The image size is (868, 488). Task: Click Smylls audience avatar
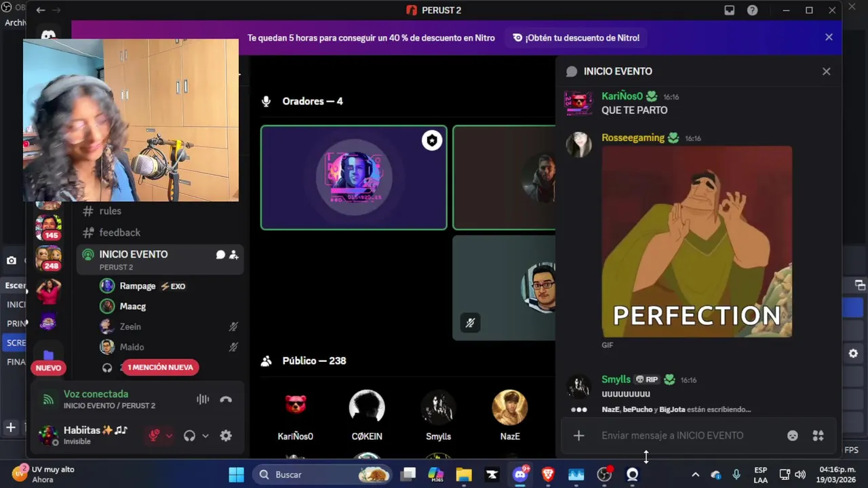point(438,407)
